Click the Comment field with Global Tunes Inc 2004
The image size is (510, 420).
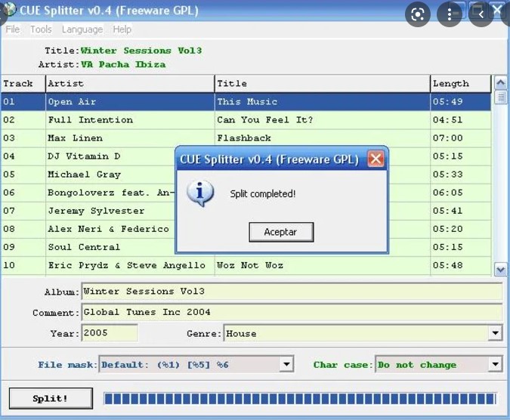(292, 312)
